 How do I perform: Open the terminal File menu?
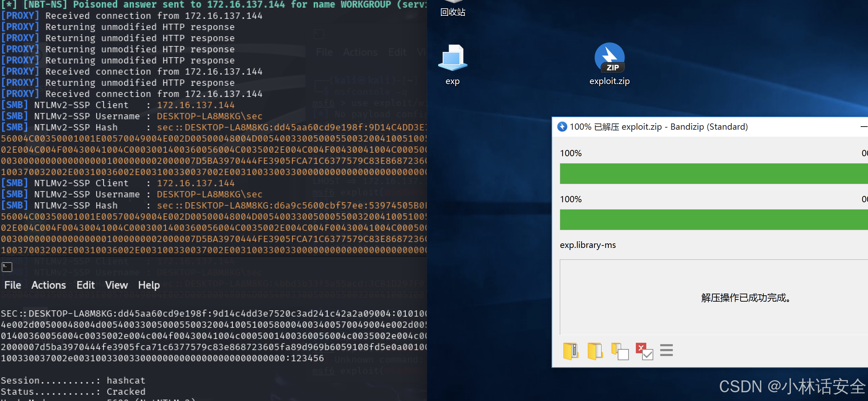13,285
